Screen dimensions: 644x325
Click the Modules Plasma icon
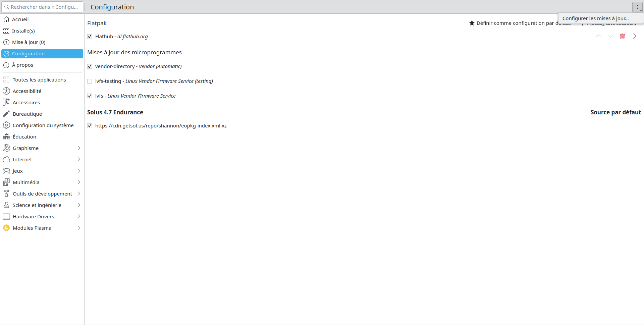click(6, 228)
